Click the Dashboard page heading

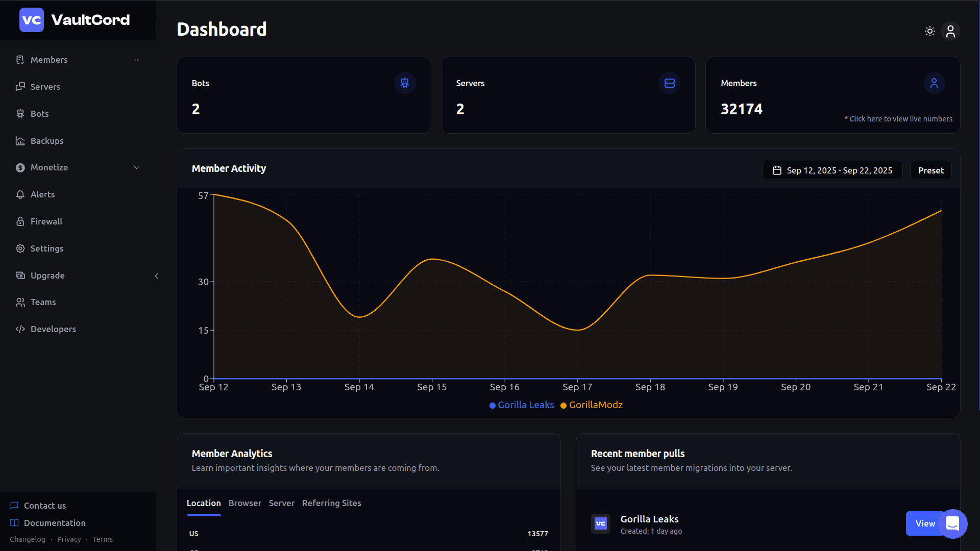[222, 29]
